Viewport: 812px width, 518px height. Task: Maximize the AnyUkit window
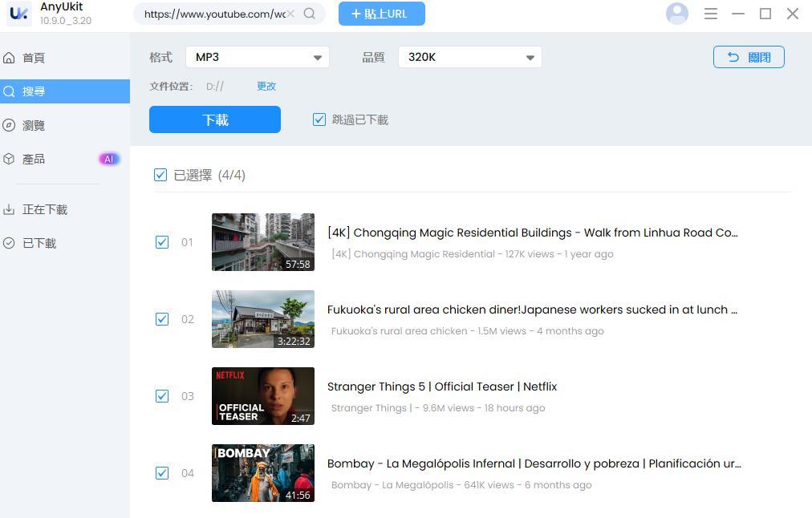[765, 14]
